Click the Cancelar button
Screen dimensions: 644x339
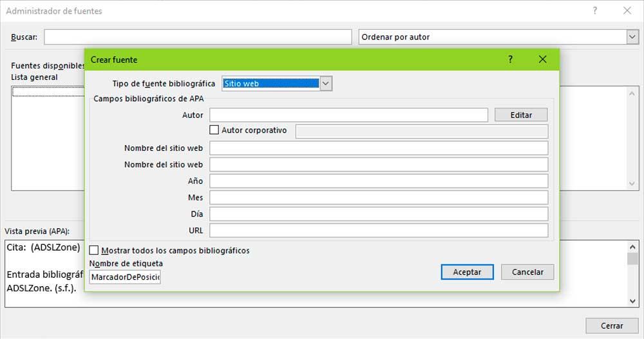527,272
